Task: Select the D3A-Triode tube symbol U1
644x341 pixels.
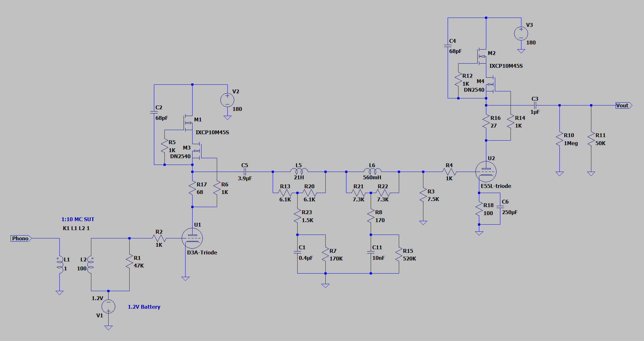Action: pyautogui.click(x=192, y=238)
